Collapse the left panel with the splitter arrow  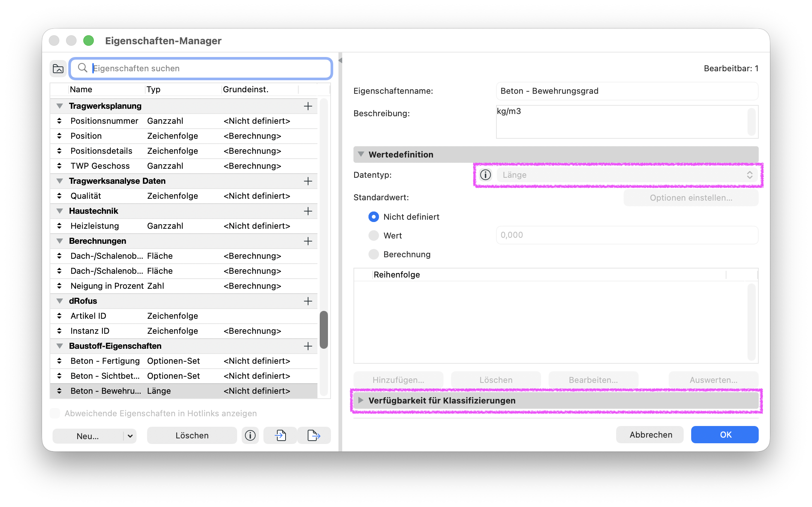tap(340, 60)
